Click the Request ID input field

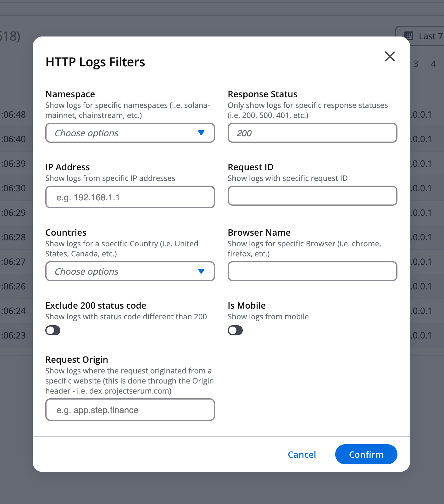tap(312, 195)
